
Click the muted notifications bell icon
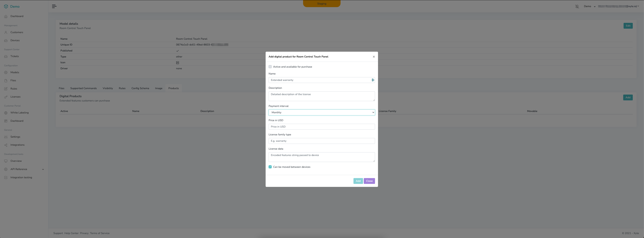[x=577, y=7]
